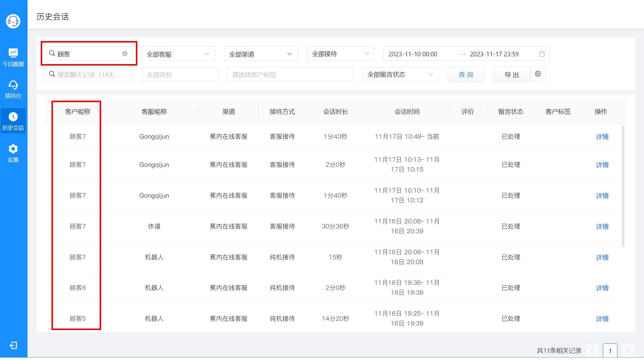Click the 导出 button
This screenshot has width=644, height=360.
click(x=512, y=74)
